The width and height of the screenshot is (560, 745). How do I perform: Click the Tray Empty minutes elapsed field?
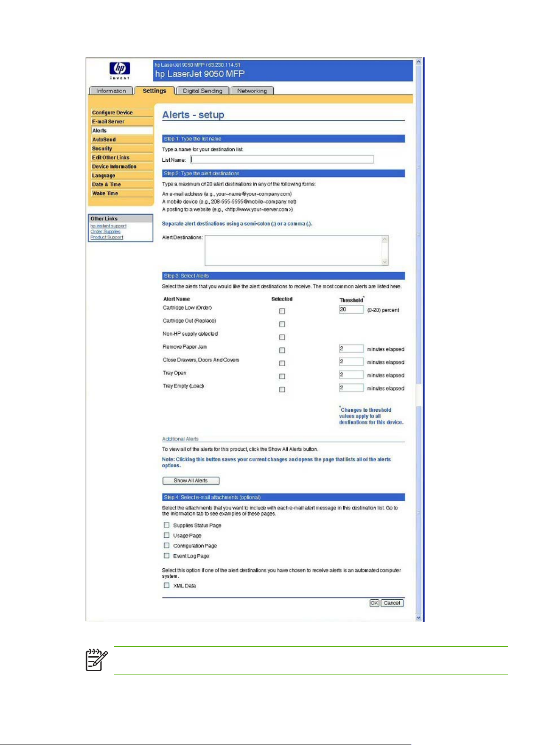pyautogui.click(x=351, y=388)
